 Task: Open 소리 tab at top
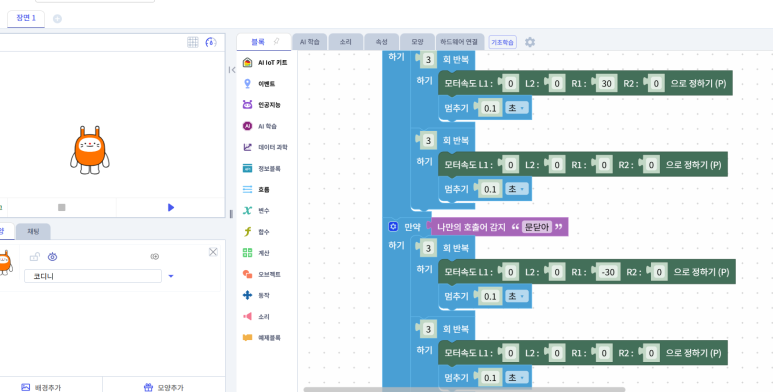[x=346, y=42]
